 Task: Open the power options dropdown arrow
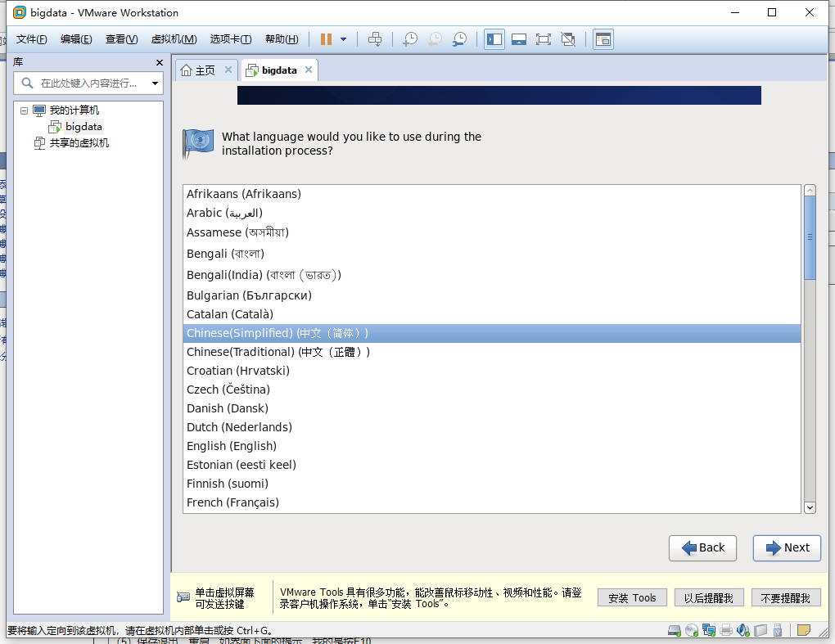tap(344, 38)
